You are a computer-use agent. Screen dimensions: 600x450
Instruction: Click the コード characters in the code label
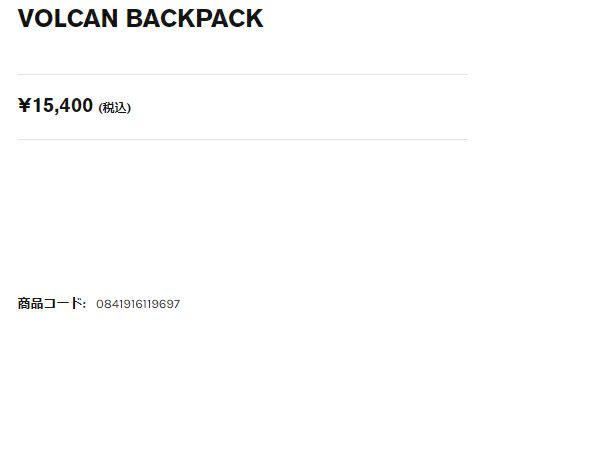pos(62,303)
